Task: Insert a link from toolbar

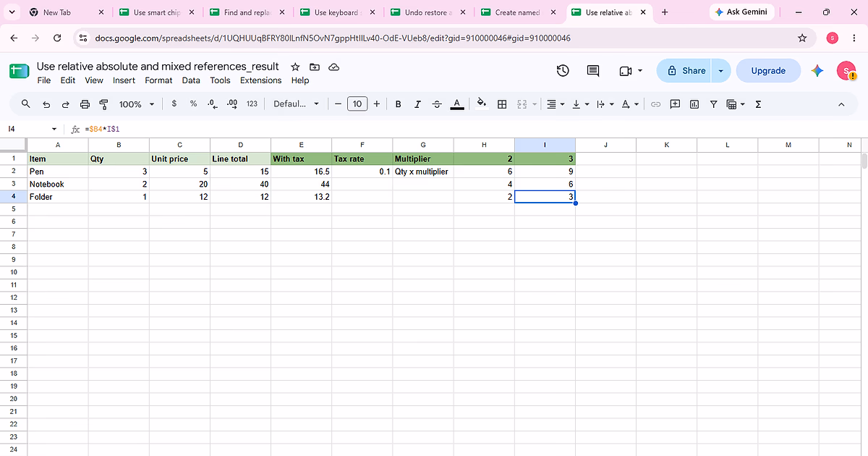Action: coord(656,104)
